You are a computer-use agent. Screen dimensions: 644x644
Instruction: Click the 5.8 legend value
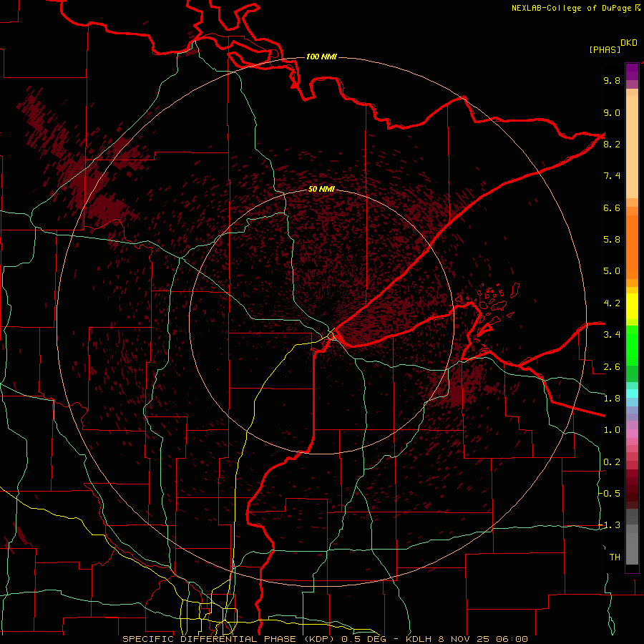612,240
